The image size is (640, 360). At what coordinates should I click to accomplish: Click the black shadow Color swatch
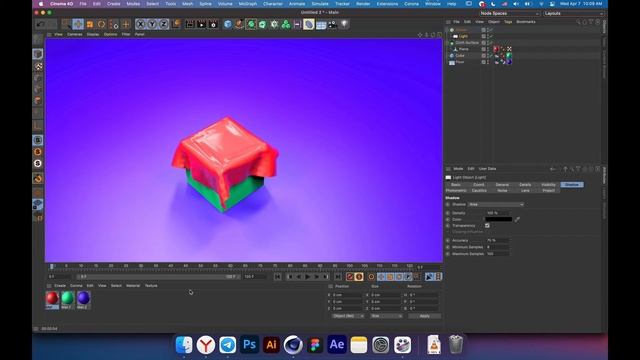coord(498,219)
